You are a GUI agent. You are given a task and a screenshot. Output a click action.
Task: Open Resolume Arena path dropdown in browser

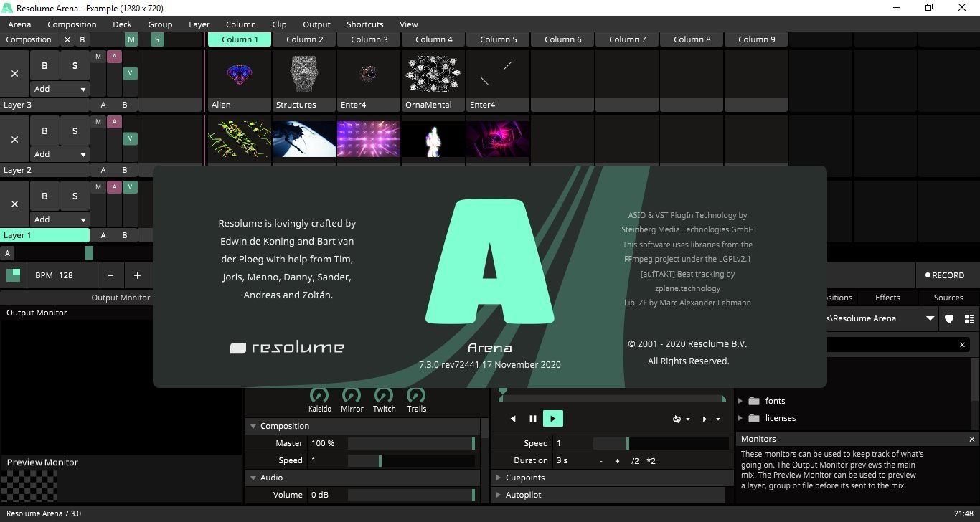930,319
